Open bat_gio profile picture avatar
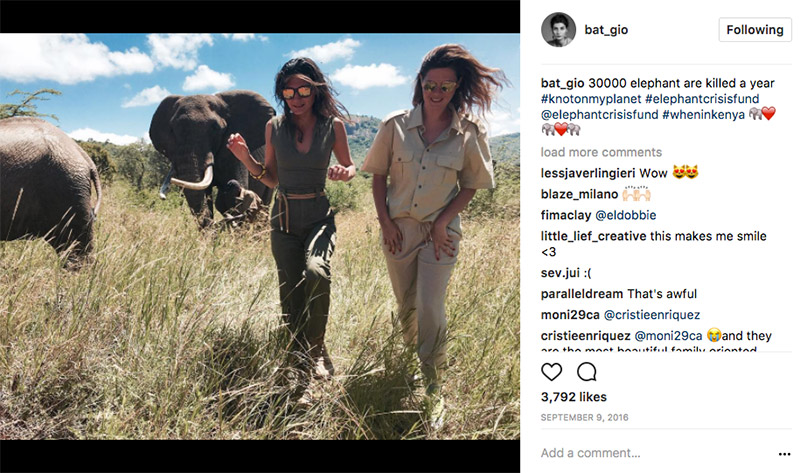The image size is (800, 473). 558,30
